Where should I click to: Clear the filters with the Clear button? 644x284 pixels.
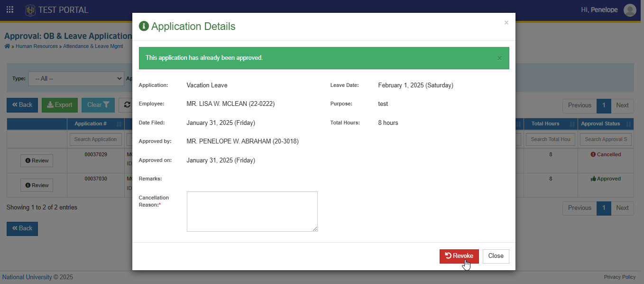tap(98, 105)
